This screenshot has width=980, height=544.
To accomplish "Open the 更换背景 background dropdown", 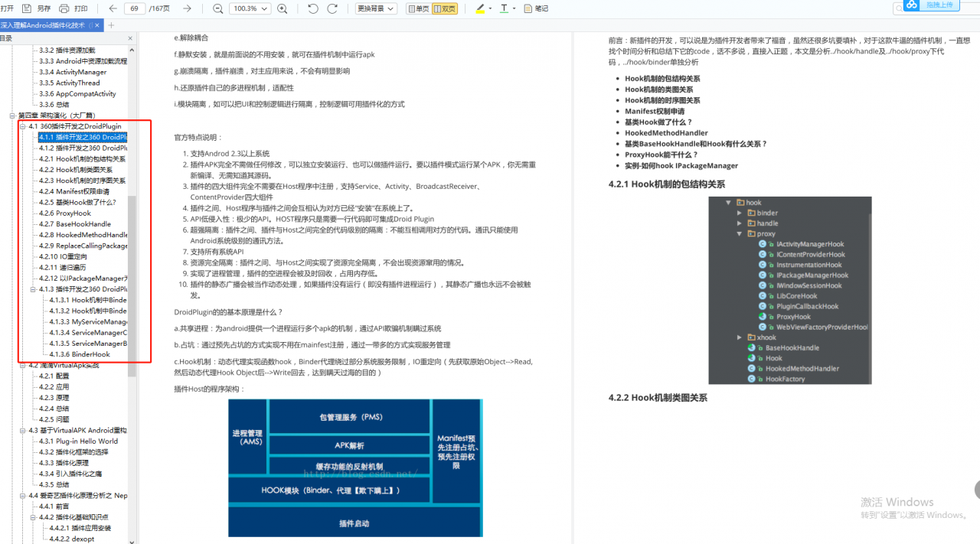I will 377,8.
